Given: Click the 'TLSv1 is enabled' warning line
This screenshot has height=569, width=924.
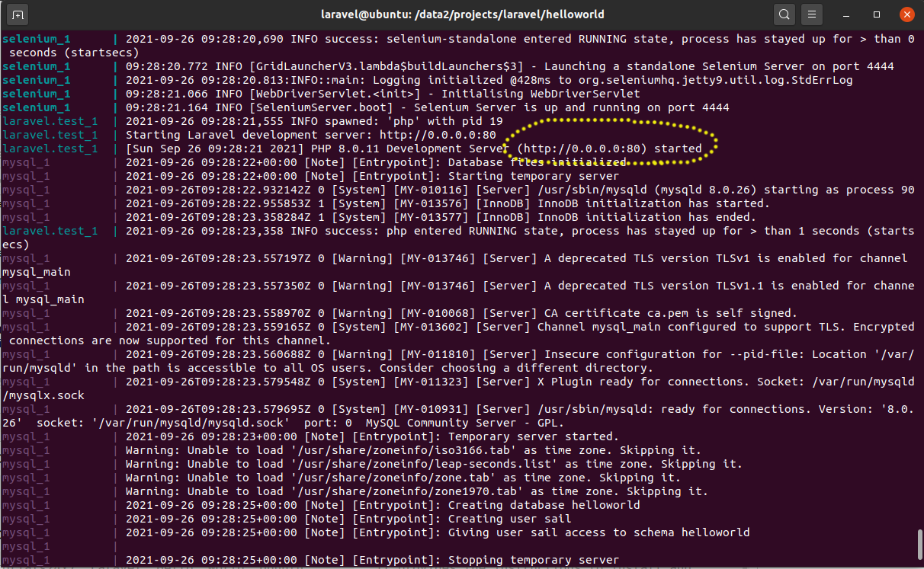Looking at the screenshot, I should click(455, 265).
